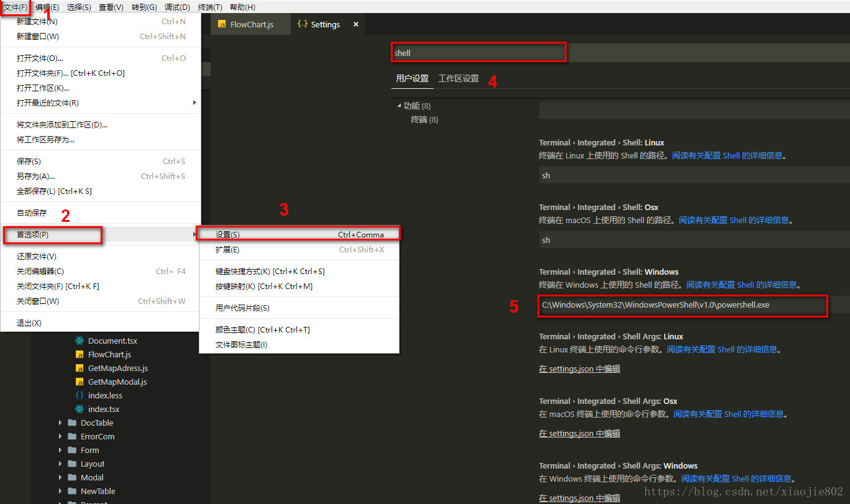Image resolution: width=850 pixels, height=504 pixels.
Task: Choose 退出(X) in the File menu
Action: tap(101, 323)
